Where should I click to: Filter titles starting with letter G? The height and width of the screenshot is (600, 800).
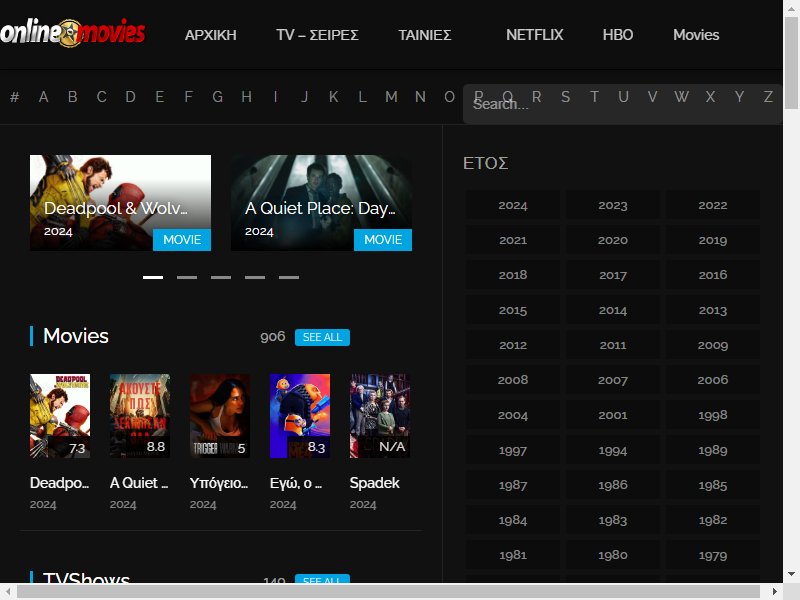point(217,97)
